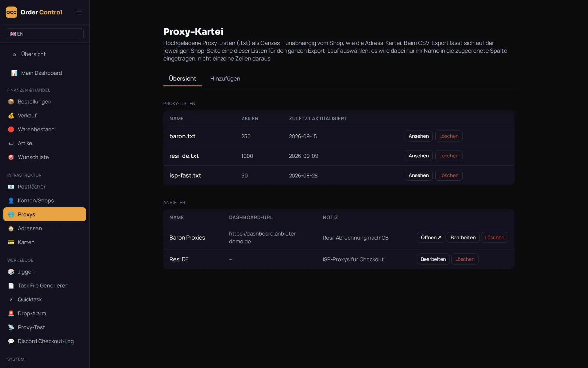Select the Jiggen dice icon

(x=11, y=272)
